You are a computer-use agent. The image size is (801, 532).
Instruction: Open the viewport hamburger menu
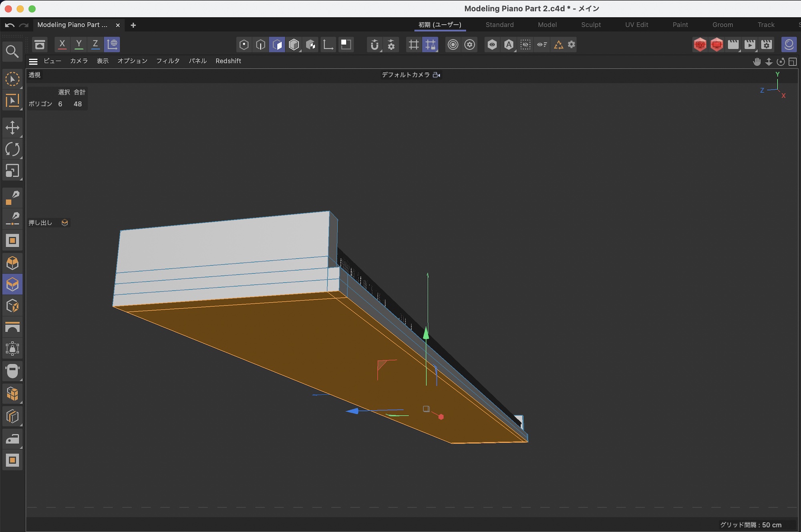point(33,61)
